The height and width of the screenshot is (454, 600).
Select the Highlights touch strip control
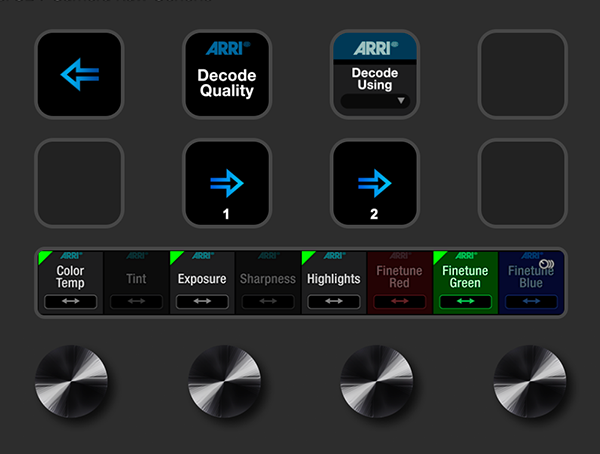[x=334, y=283]
